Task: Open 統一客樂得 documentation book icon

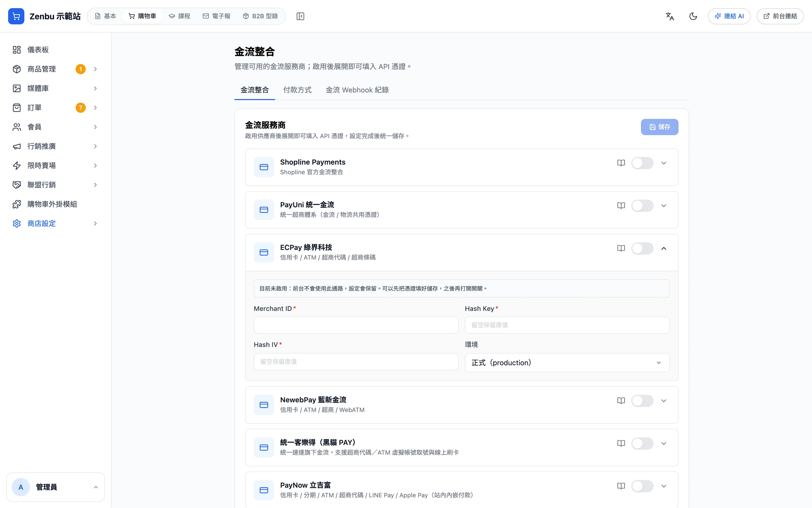Action: tap(621, 443)
